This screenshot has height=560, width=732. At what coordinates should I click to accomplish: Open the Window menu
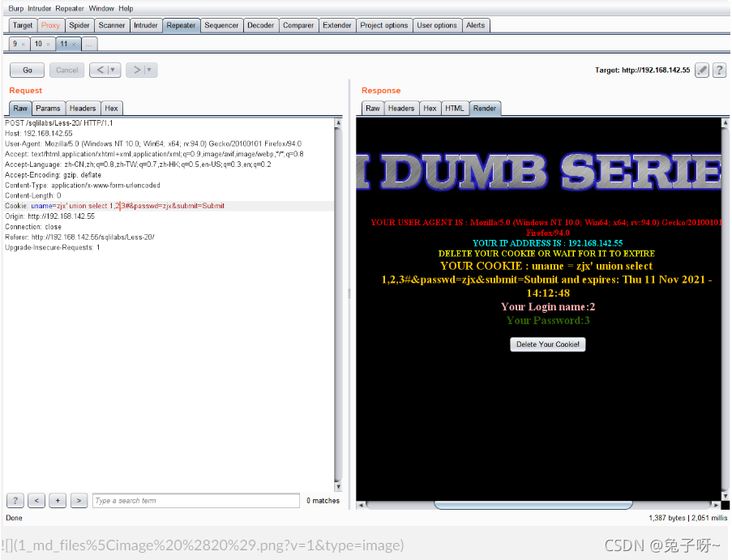tap(101, 8)
